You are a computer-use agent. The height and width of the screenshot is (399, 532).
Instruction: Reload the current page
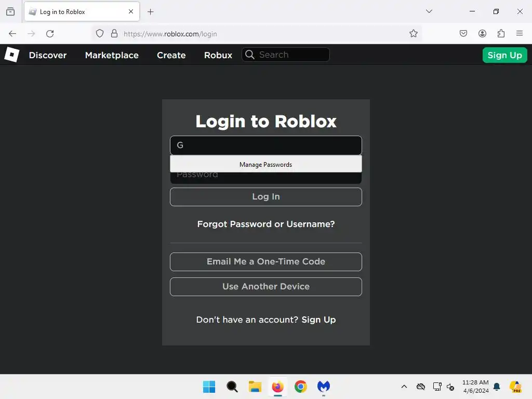50,34
